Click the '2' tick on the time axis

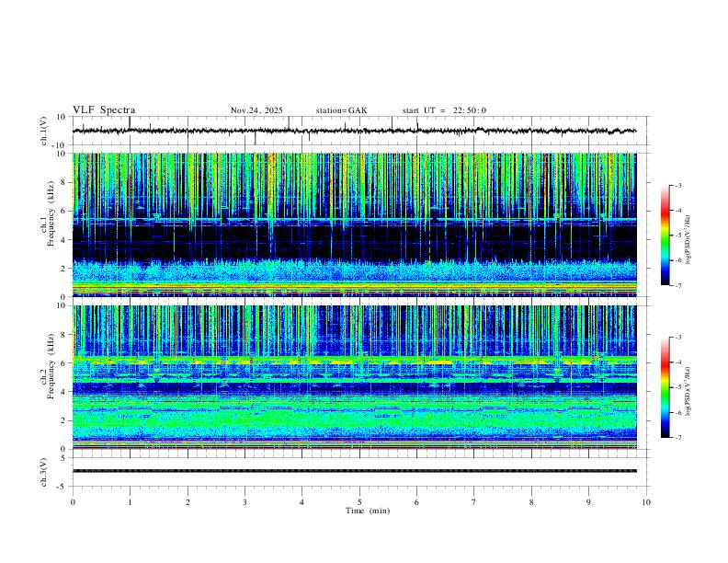coord(188,502)
